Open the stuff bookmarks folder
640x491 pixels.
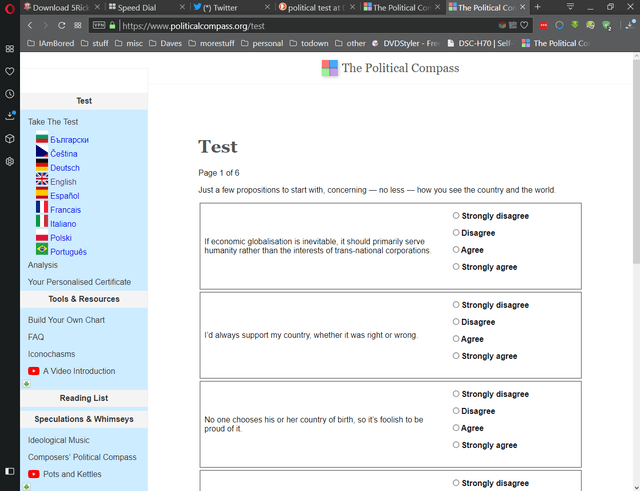coord(95,43)
